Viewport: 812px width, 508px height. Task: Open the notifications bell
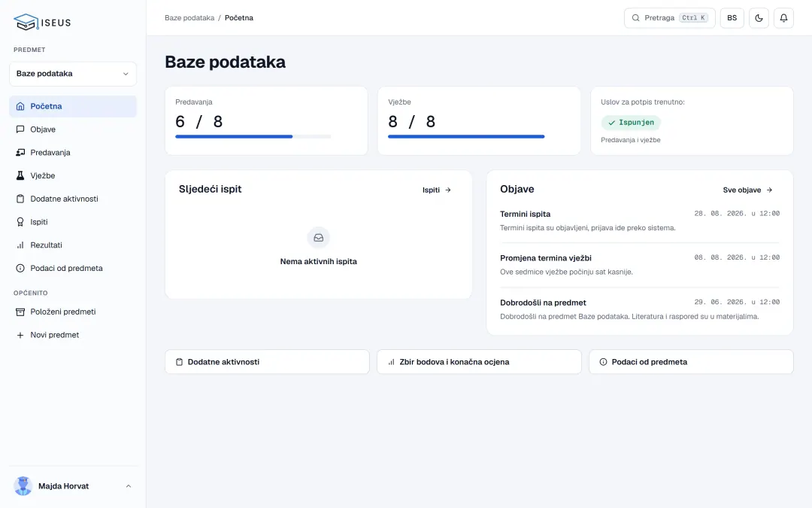783,18
